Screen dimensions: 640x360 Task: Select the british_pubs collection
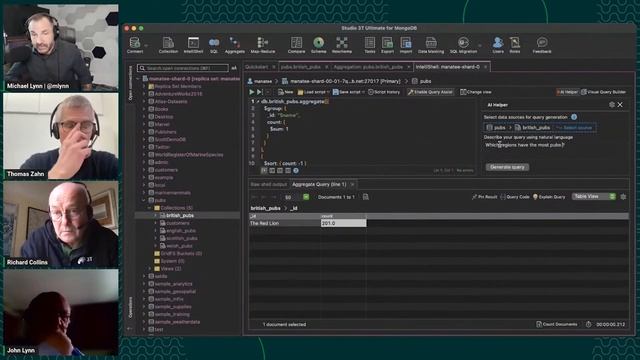click(180, 215)
